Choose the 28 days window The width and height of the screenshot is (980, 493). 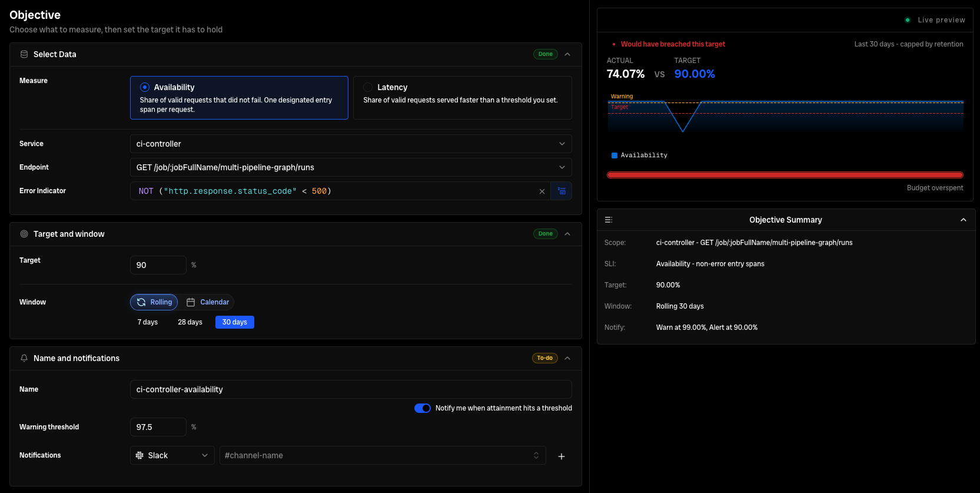(190, 322)
